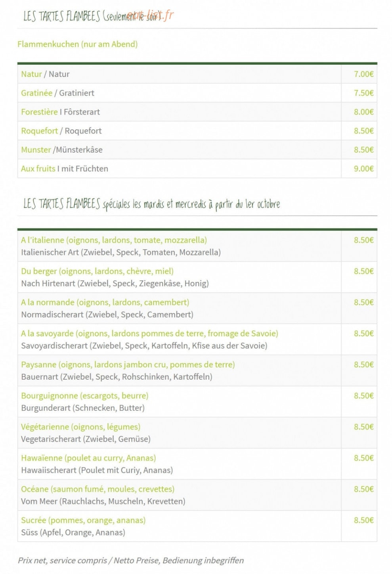Click 'Burgunderart (Schnecken, Butter)' line

click(83, 408)
